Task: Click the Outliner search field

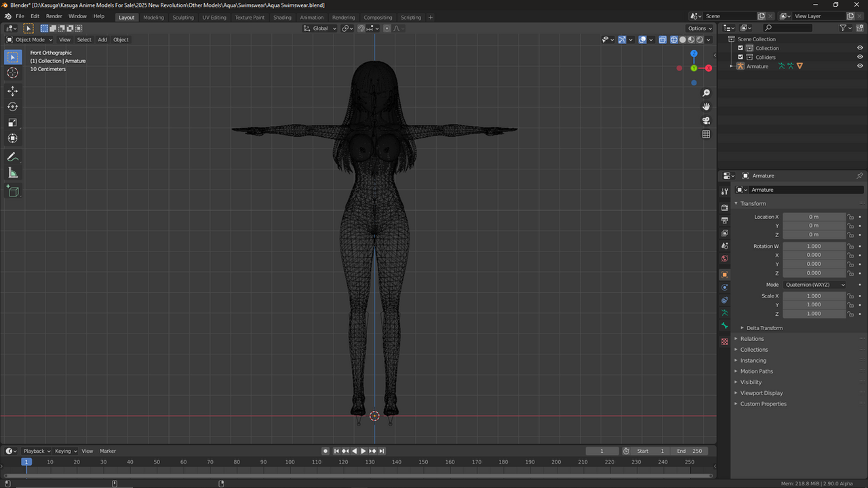Action: pos(787,28)
